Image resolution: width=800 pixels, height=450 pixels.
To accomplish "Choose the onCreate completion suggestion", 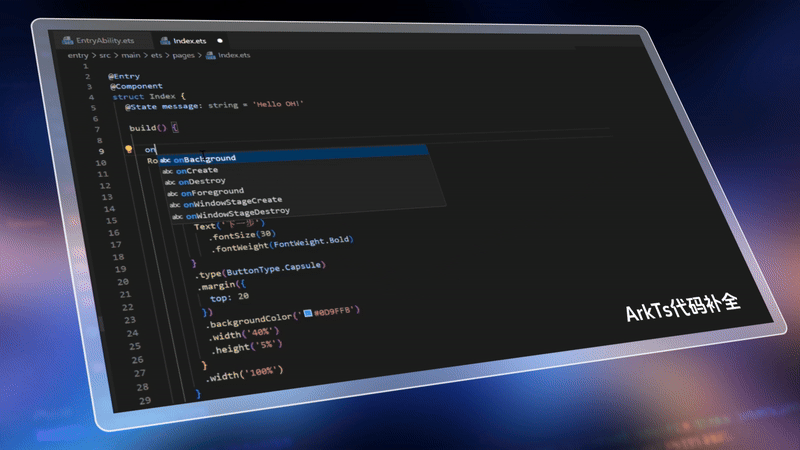I will pyautogui.click(x=197, y=170).
